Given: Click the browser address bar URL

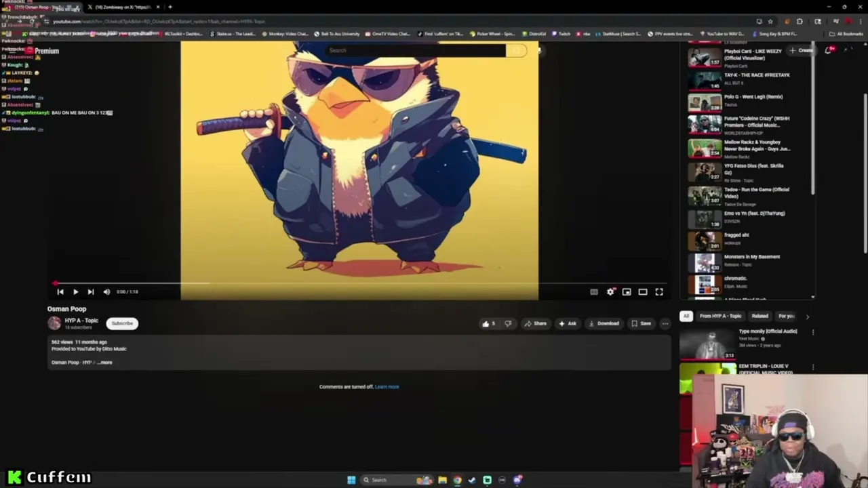Looking at the screenshot, I should pos(159,21).
